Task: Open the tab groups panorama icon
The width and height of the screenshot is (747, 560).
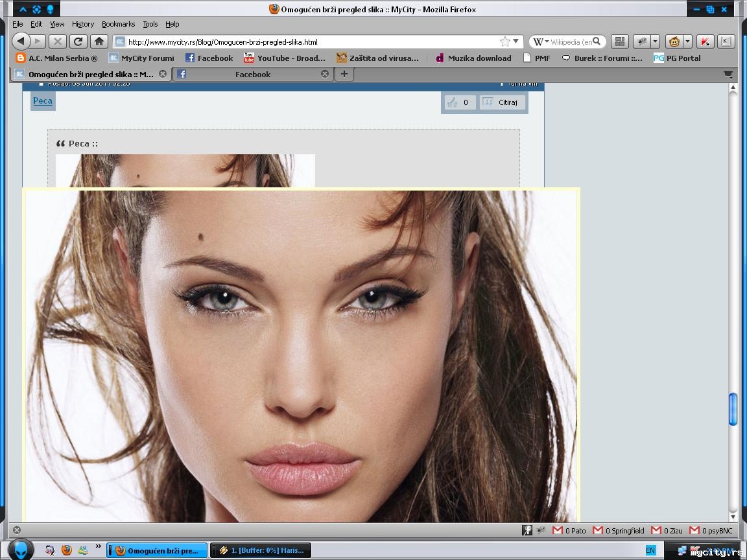Action: click(x=620, y=41)
